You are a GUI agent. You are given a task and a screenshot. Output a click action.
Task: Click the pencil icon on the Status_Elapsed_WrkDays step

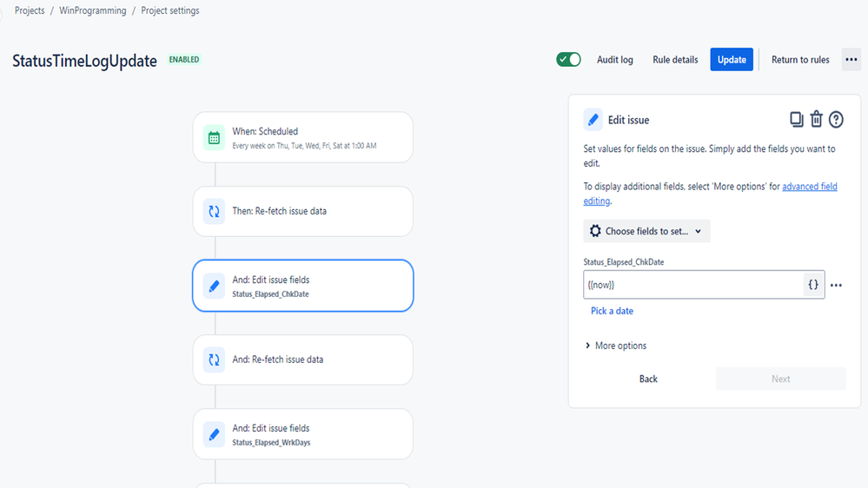click(x=215, y=434)
